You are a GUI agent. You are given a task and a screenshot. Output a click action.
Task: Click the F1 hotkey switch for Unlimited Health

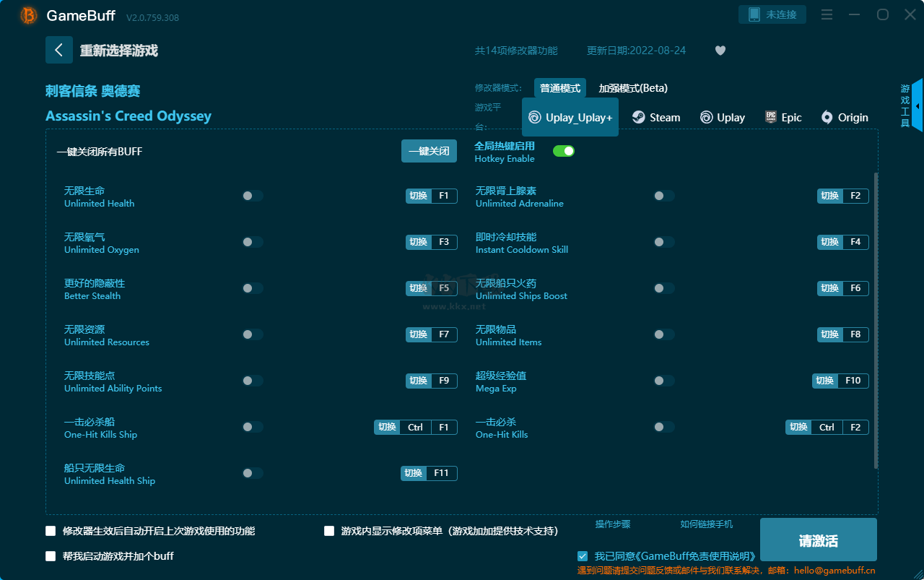coord(432,196)
